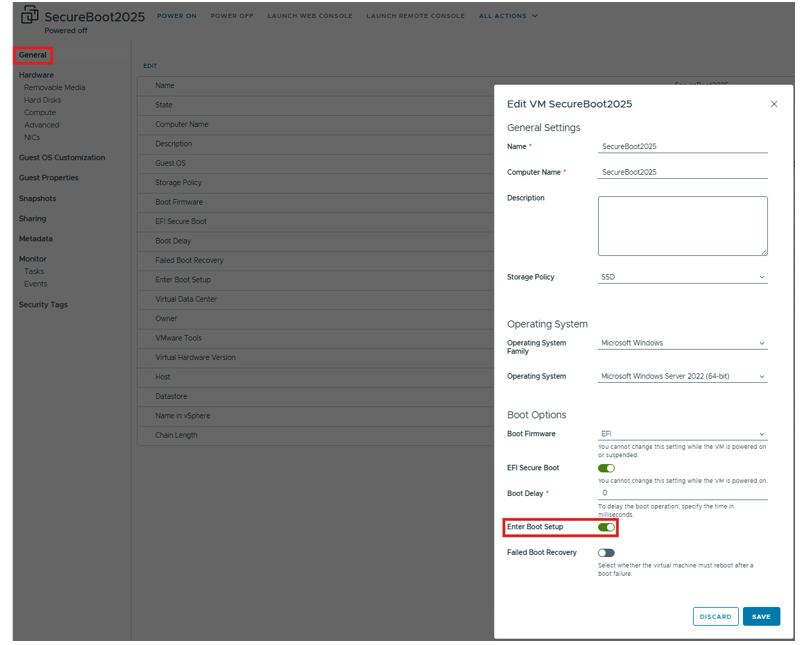Click the Boot Delay table row

316,241
